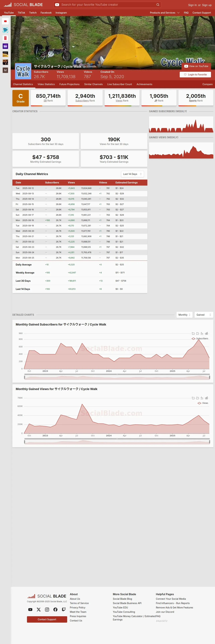The width and height of the screenshot is (215, 644).
Task: Click footer Contact Support button
Action: [47, 619]
